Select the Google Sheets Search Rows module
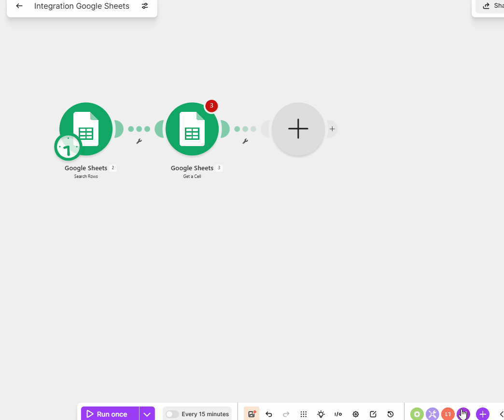 pyautogui.click(x=86, y=129)
